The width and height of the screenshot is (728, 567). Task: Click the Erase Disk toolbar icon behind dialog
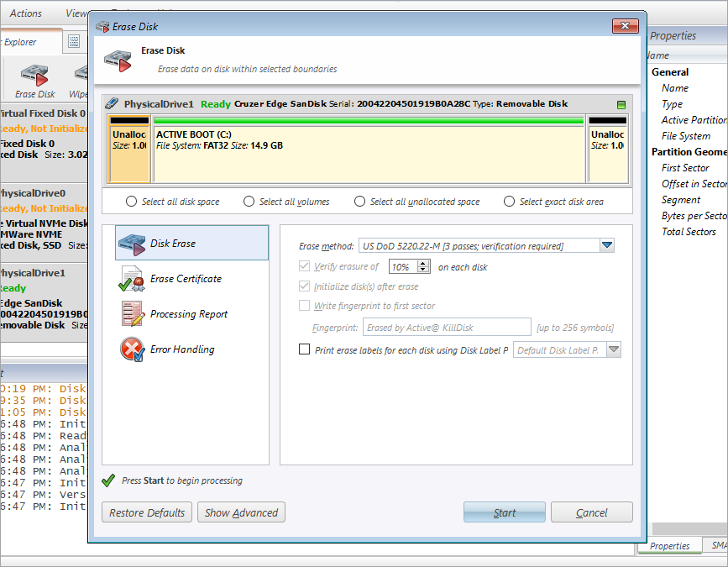pos(34,74)
